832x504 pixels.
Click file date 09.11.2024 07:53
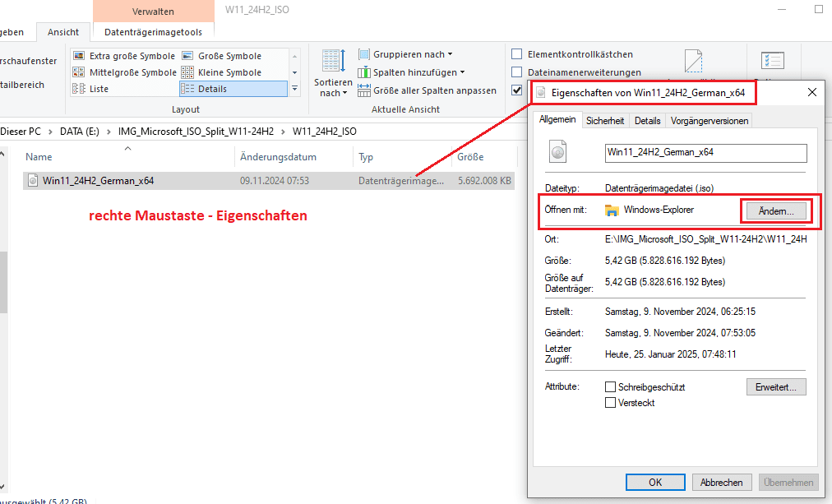275,180
